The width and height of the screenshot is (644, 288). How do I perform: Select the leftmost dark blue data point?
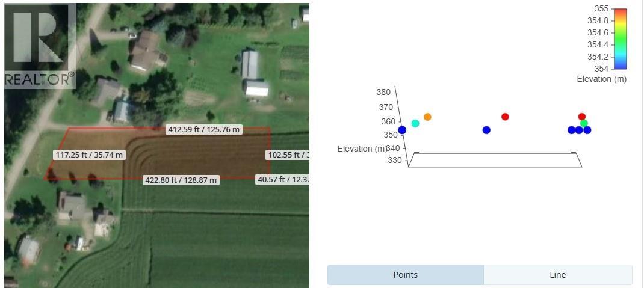click(402, 130)
